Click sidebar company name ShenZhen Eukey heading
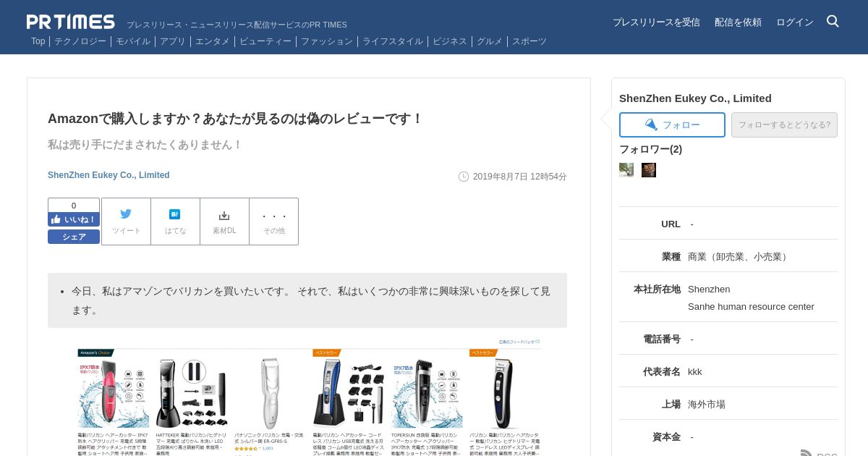Viewport: 868px width, 456px height. (x=695, y=98)
